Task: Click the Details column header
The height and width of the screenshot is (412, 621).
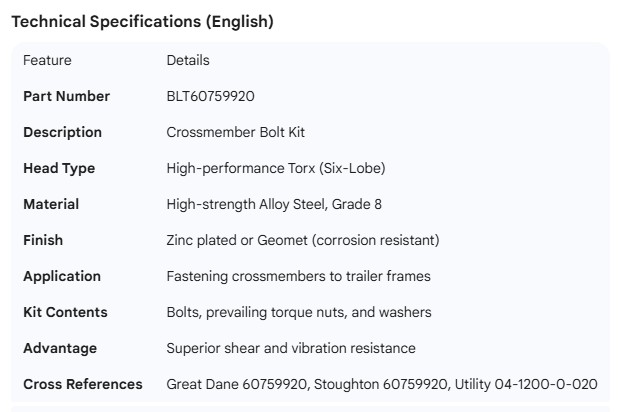Action: (188, 60)
